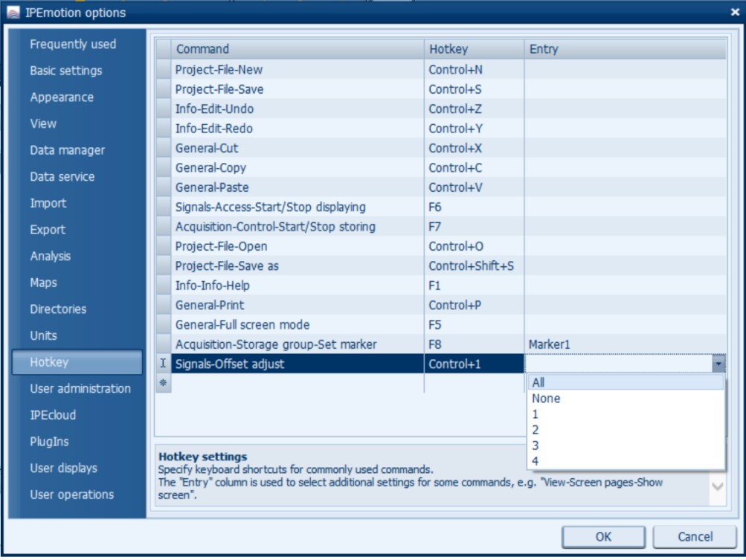Open the IPEcloud settings page
Viewport: 746px width, 560px height.
52,415
